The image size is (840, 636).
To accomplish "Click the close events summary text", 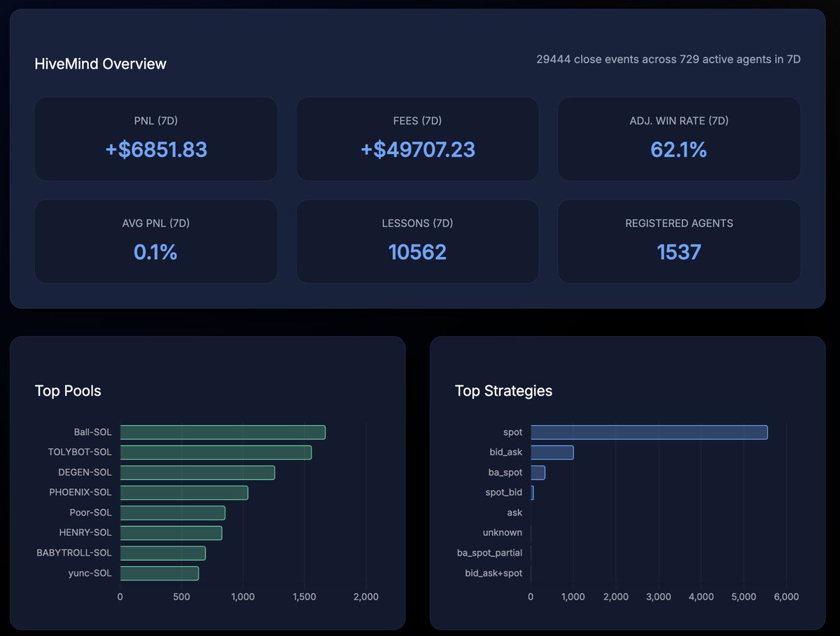I will [668, 60].
